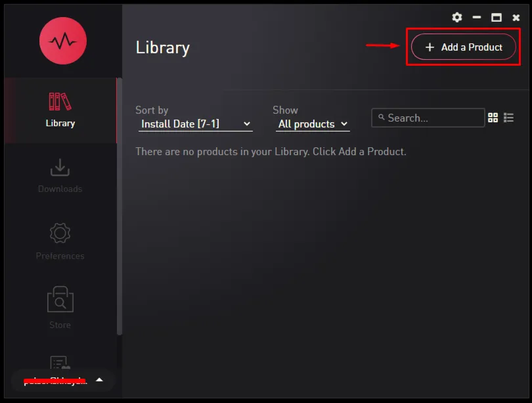Click the Add a Product button
The width and height of the screenshot is (532, 403).
pyautogui.click(x=463, y=47)
